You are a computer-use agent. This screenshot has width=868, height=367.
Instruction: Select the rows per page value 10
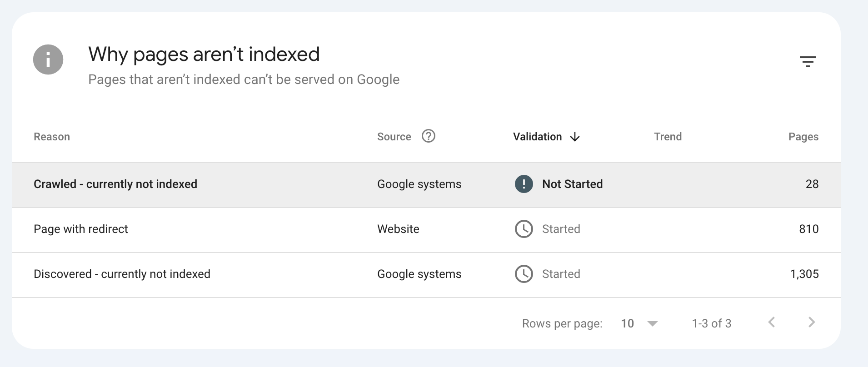[627, 323]
